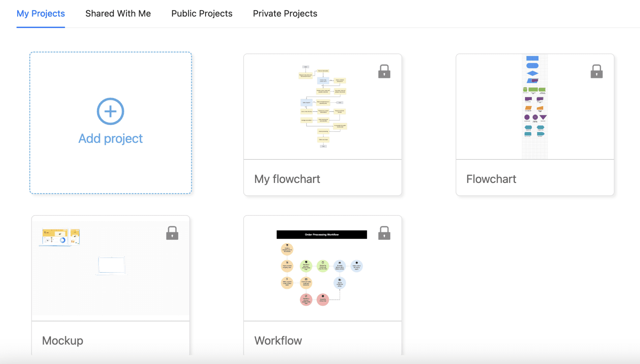Toggle privacy lock for My flowchart

[384, 71]
